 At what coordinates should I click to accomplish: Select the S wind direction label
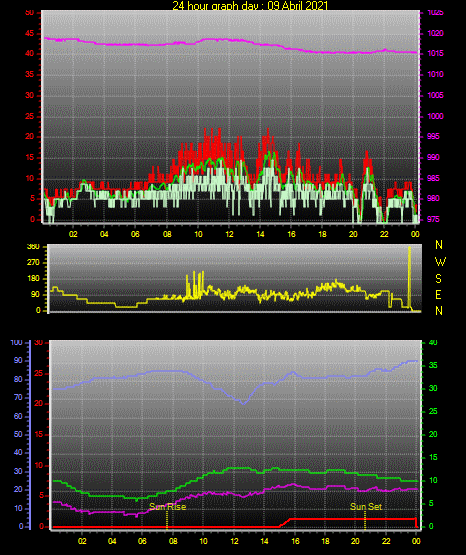(x=438, y=279)
